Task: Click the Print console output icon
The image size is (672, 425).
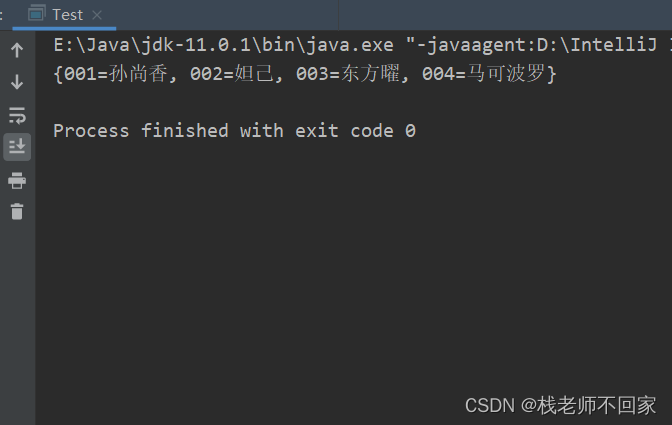Action: pos(17,180)
